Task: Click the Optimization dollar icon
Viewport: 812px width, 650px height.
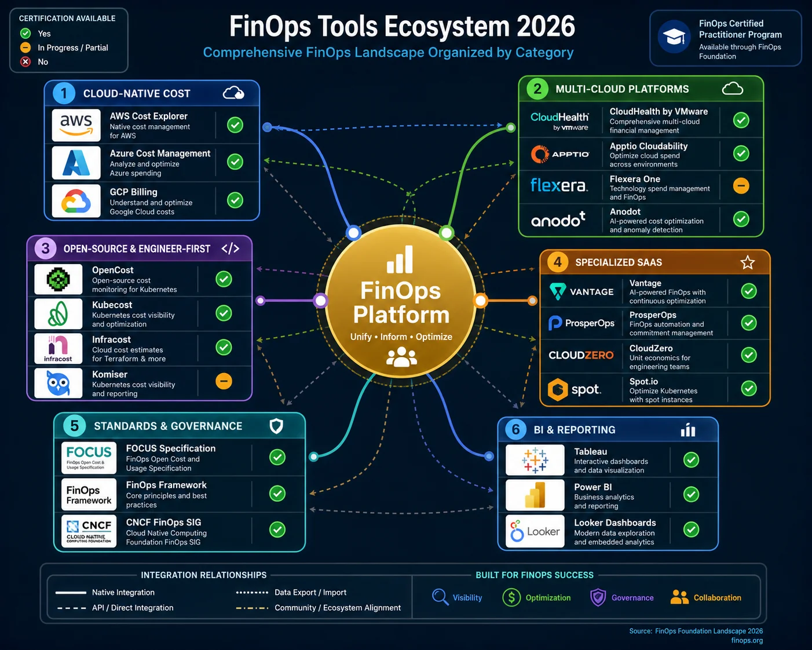Action: (x=511, y=597)
